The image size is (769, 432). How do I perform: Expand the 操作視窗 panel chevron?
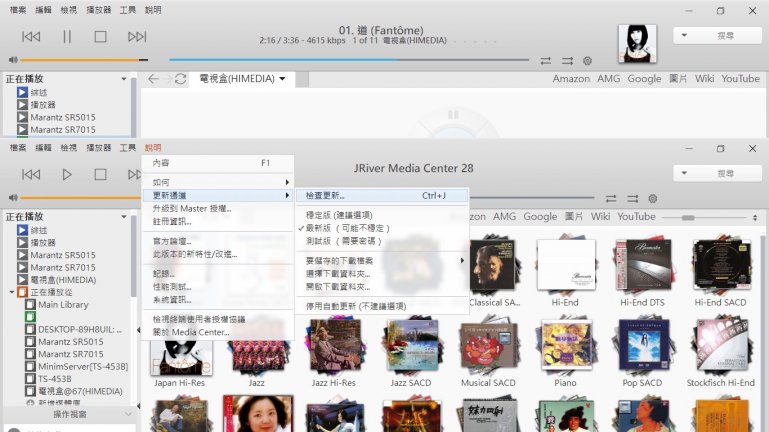[x=128, y=415]
